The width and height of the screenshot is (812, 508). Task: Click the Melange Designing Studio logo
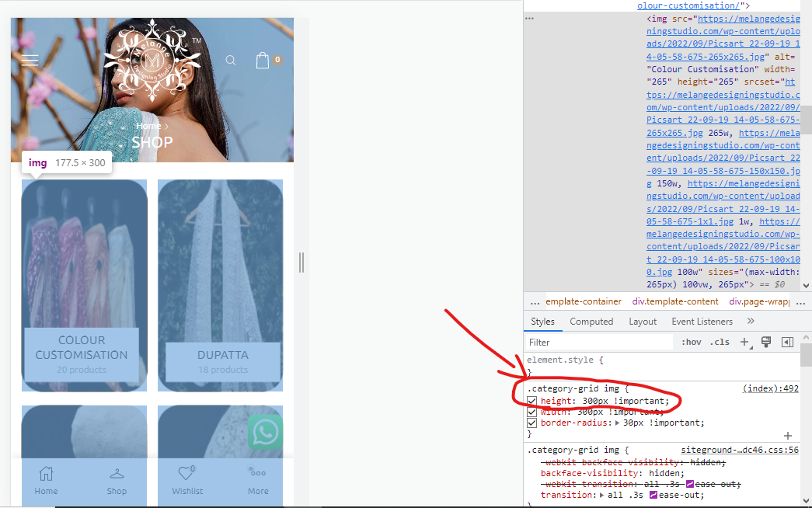(x=152, y=60)
